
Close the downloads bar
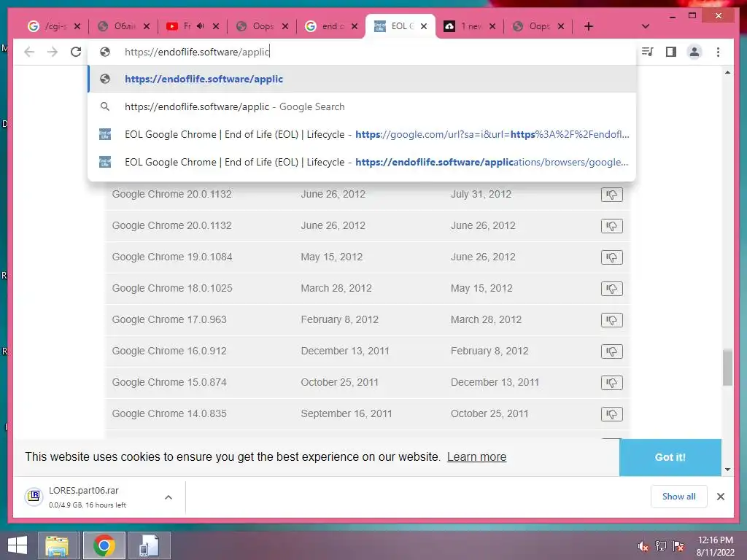[x=720, y=497]
